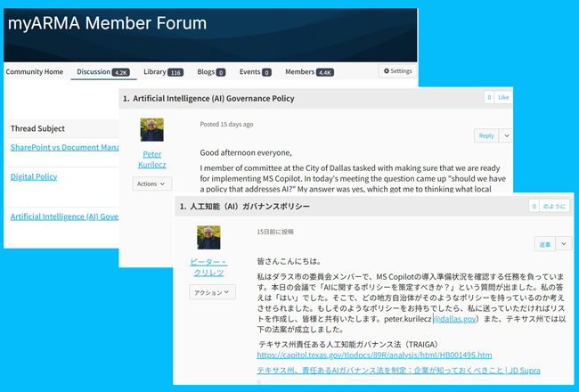579x392 pixels.
Task: Click Peter Kurilecz avatar in English post
Action: tap(151, 130)
